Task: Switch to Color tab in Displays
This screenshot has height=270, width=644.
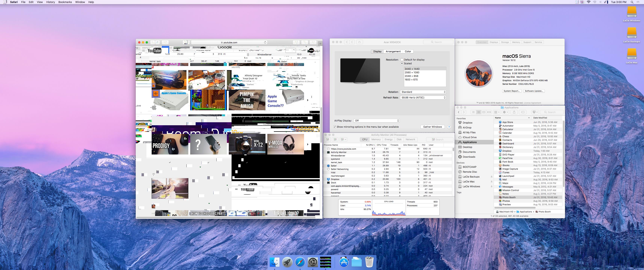Action: coord(408,51)
